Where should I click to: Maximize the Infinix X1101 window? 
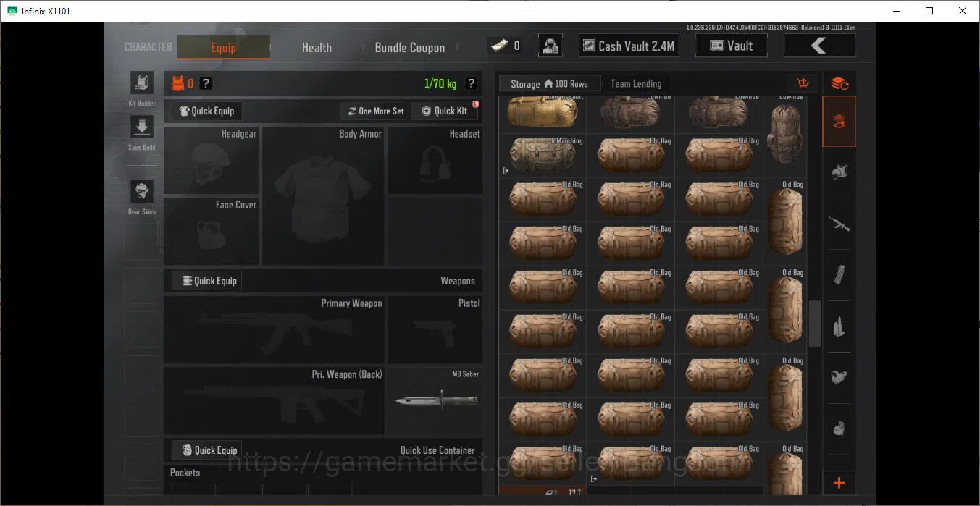[929, 11]
